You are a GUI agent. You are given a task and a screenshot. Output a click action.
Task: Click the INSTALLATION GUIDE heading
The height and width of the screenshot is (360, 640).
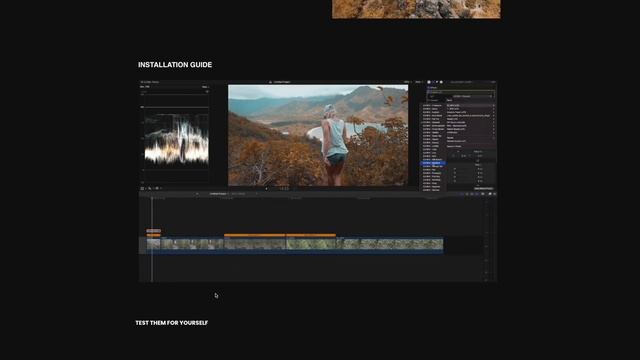pos(175,64)
